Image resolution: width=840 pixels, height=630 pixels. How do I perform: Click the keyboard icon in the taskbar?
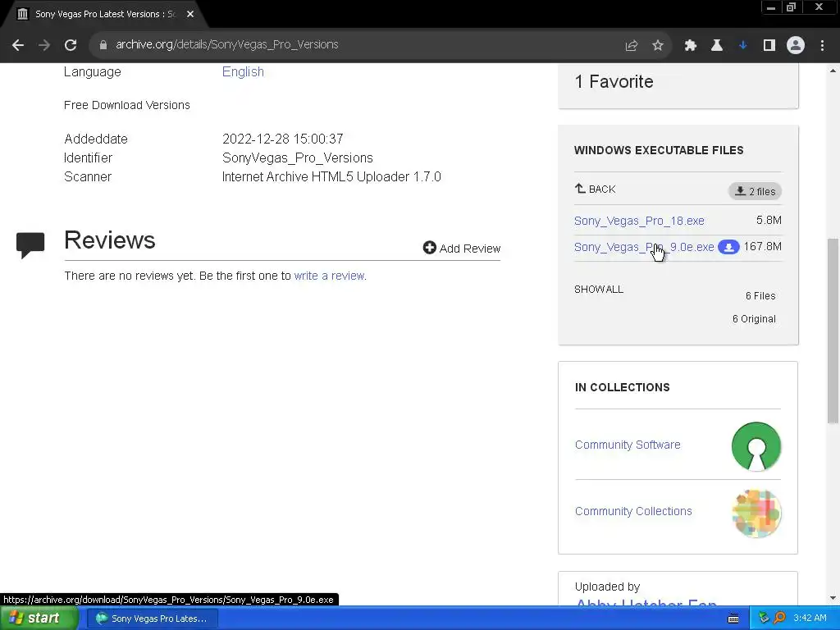(733, 619)
